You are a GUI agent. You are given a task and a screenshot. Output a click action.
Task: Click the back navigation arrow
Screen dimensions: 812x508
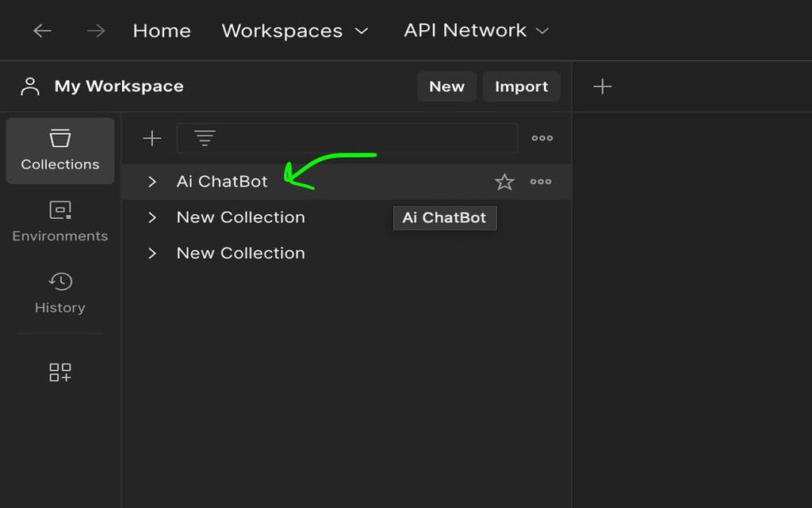tap(42, 31)
